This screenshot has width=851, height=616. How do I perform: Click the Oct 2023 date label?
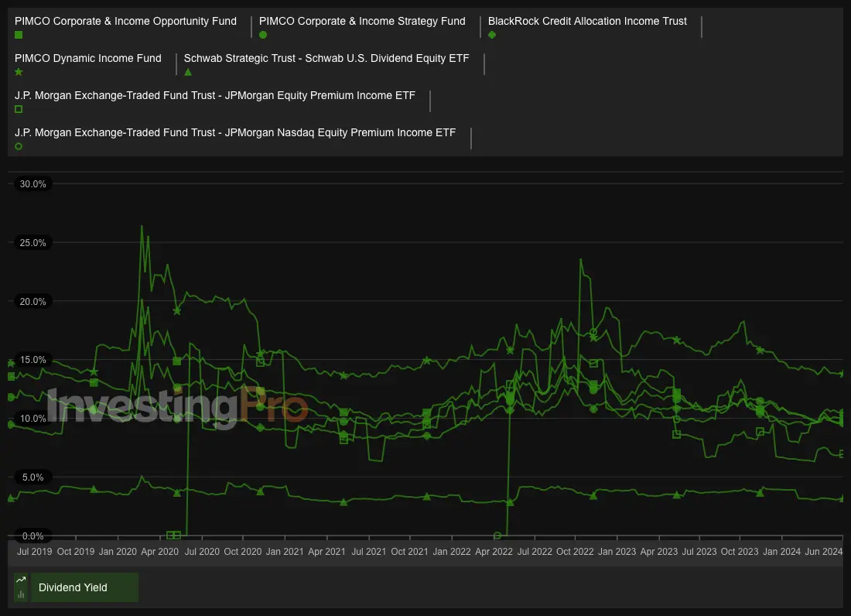click(x=740, y=552)
